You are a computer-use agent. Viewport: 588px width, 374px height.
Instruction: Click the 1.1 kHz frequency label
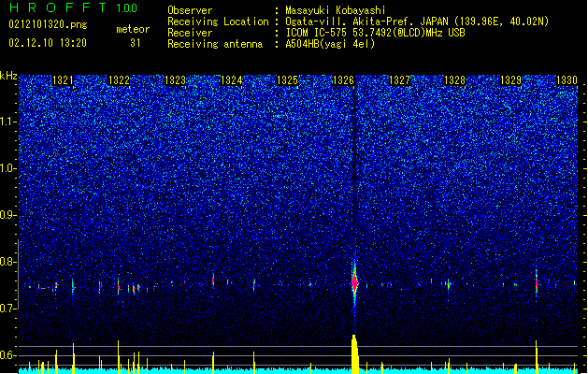8,122
